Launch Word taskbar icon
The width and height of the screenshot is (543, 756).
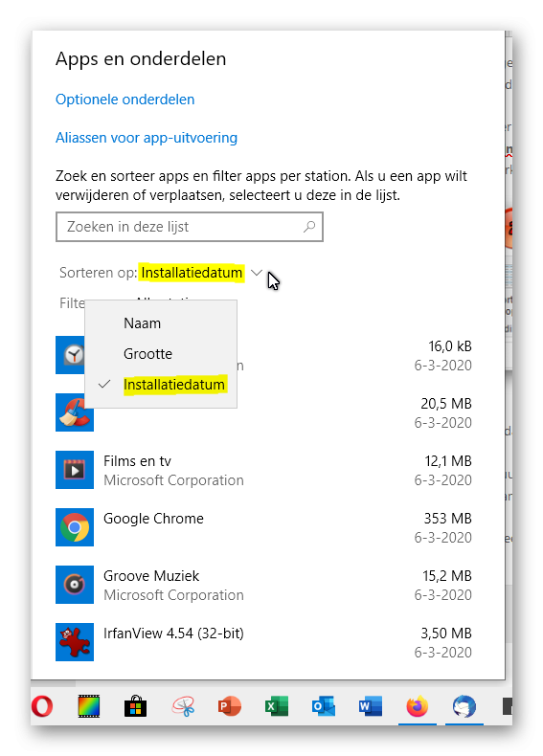click(x=371, y=706)
